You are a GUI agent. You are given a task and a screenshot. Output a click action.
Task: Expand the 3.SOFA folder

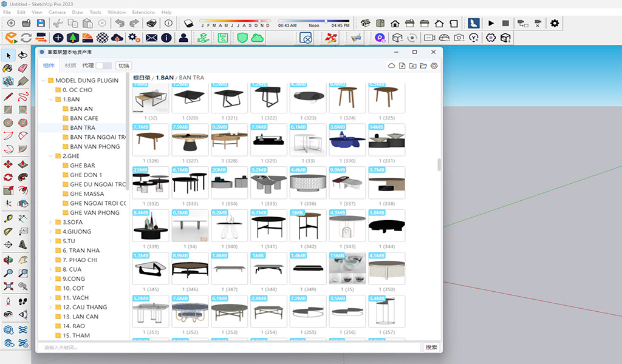50,222
